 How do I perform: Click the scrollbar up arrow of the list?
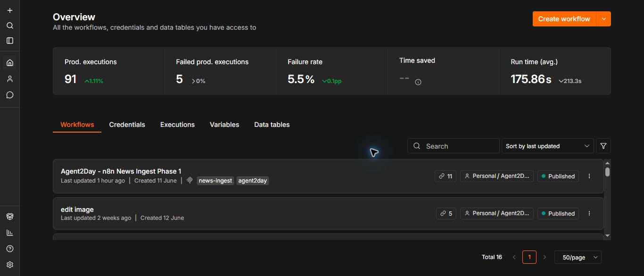tap(607, 162)
